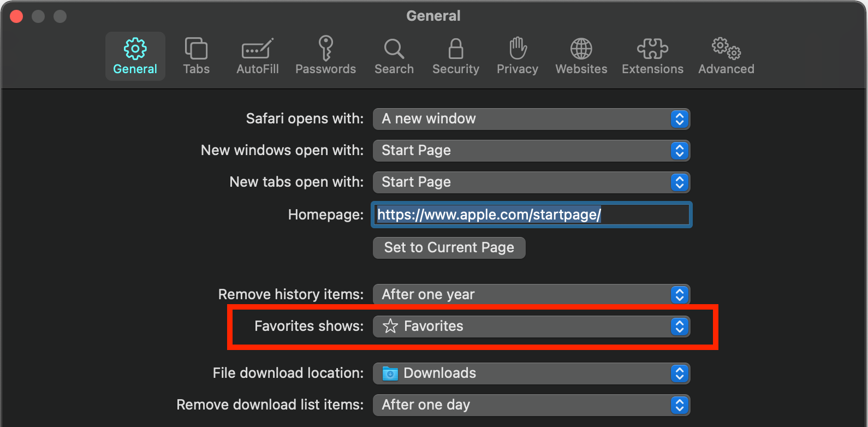Open the Remove download list items dropdown
This screenshot has width=868, height=427.
pyautogui.click(x=531, y=405)
